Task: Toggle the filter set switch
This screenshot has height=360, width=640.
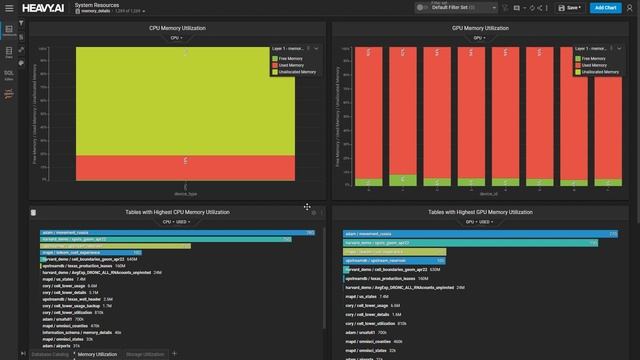Action: tap(421, 8)
